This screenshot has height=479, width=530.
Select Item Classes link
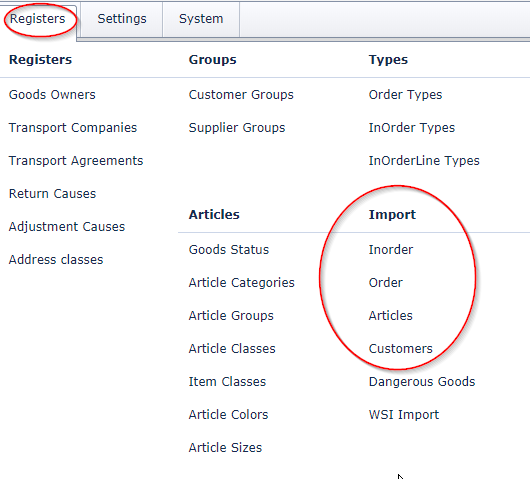(227, 382)
